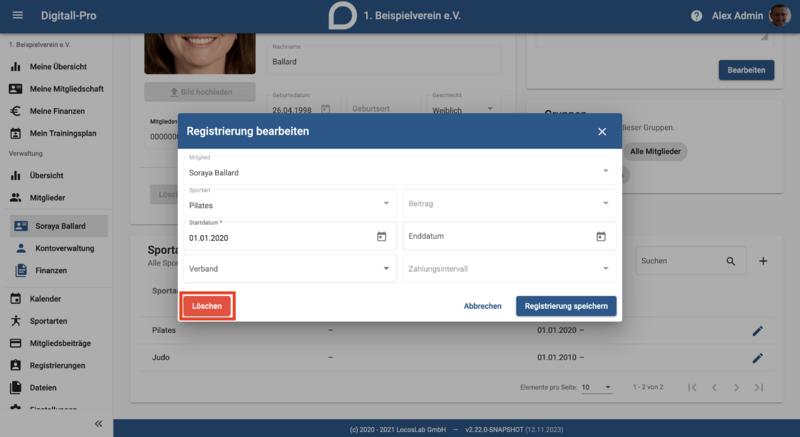Jump to the last table page
Screen dimensions: 800x437
[759, 388]
